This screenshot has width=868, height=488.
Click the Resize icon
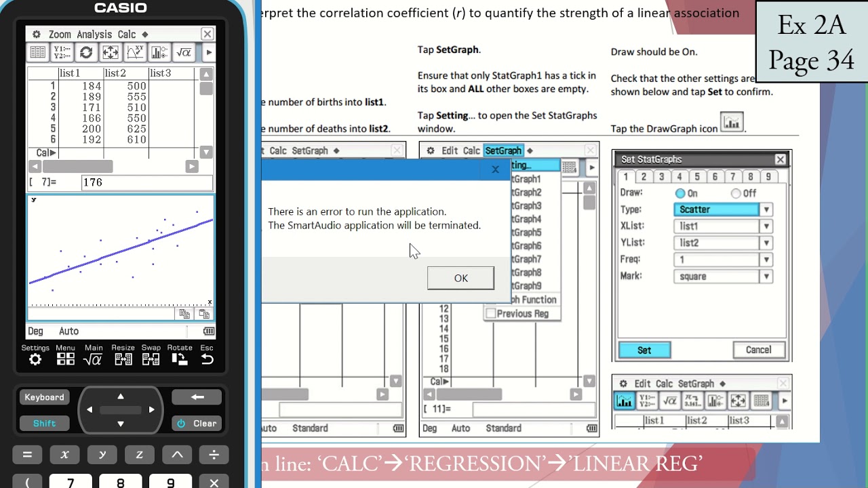[x=123, y=359]
